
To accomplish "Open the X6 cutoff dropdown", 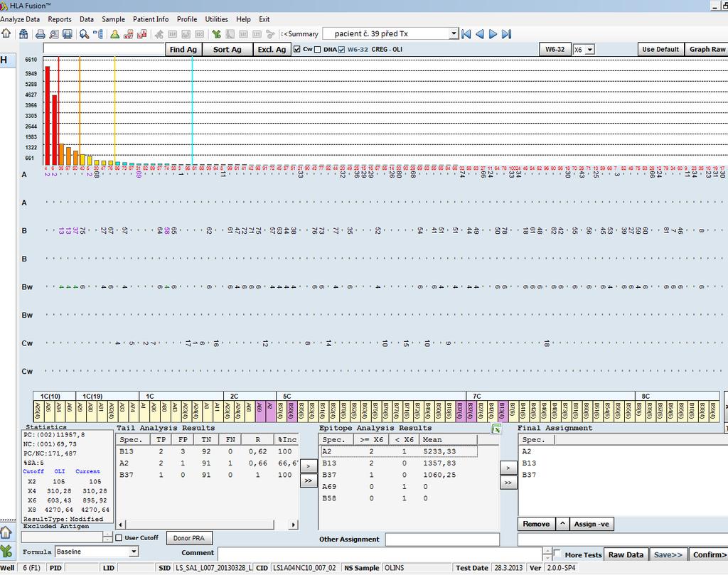I will (x=590, y=50).
